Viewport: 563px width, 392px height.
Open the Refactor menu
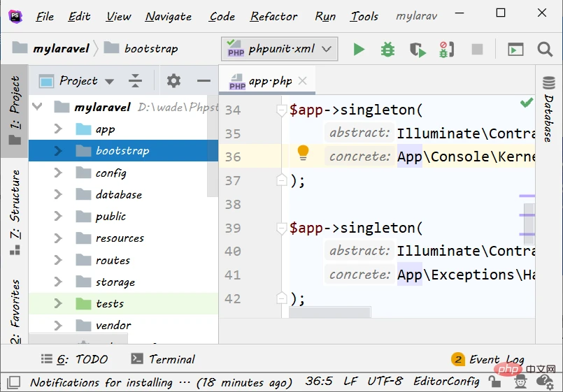(273, 16)
